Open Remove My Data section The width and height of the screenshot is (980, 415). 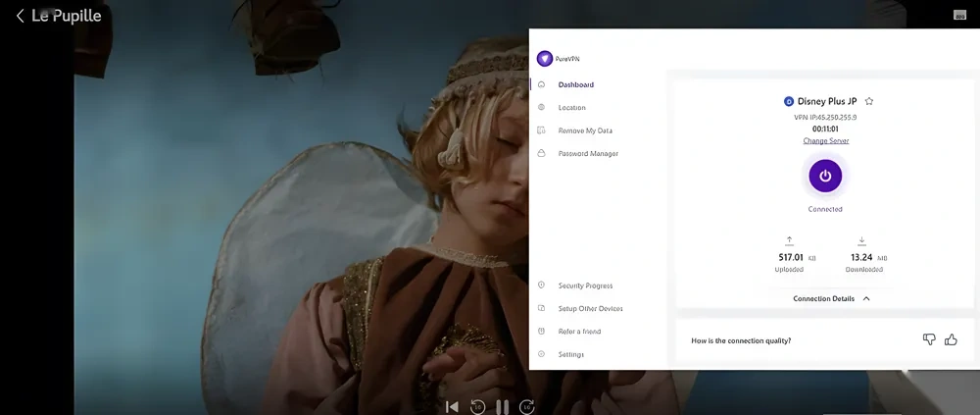[x=585, y=130]
